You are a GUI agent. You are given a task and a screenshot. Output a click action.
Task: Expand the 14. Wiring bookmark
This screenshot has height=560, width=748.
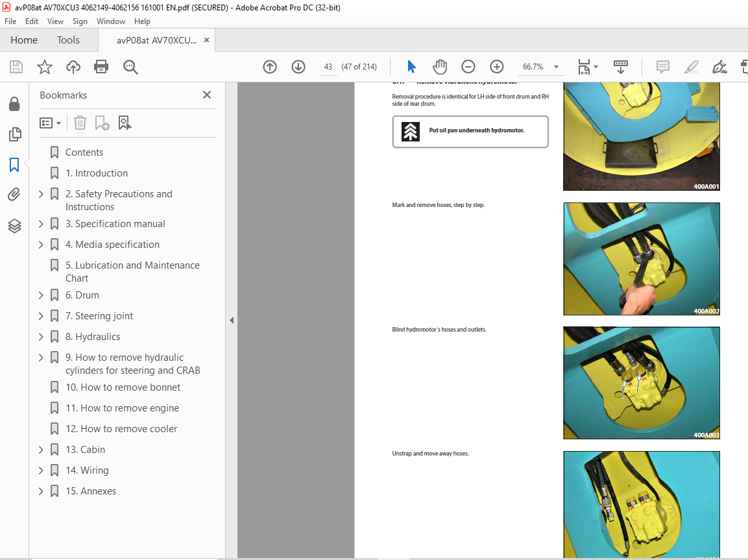click(41, 470)
